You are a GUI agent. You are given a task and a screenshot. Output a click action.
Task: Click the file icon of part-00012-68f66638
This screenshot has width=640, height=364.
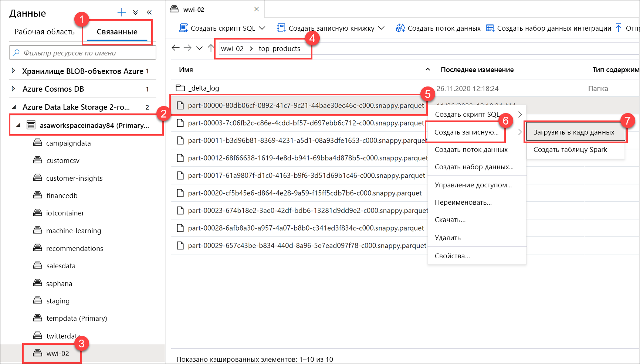coord(180,158)
